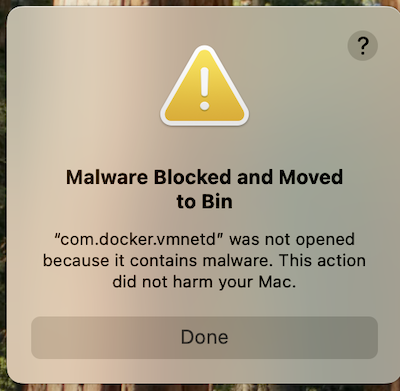Click the "This action" text
This screenshot has width=400, height=391.
pyautogui.click(x=322, y=261)
